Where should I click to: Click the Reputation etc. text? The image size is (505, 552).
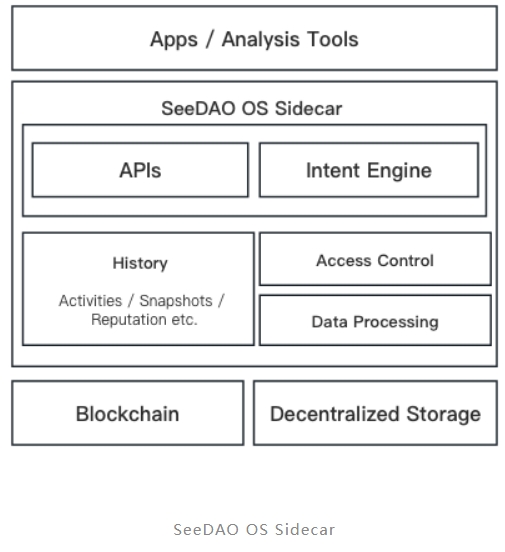click(144, 320)
